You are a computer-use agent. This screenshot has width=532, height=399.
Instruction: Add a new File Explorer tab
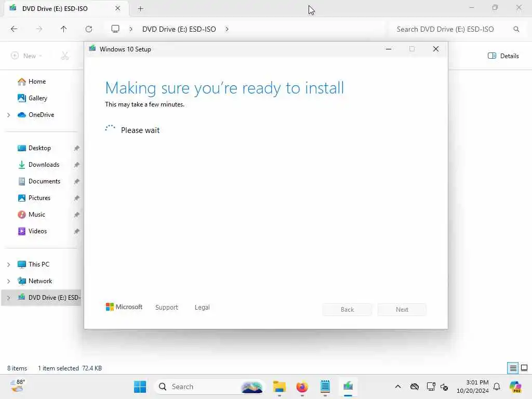coord(140,9)
